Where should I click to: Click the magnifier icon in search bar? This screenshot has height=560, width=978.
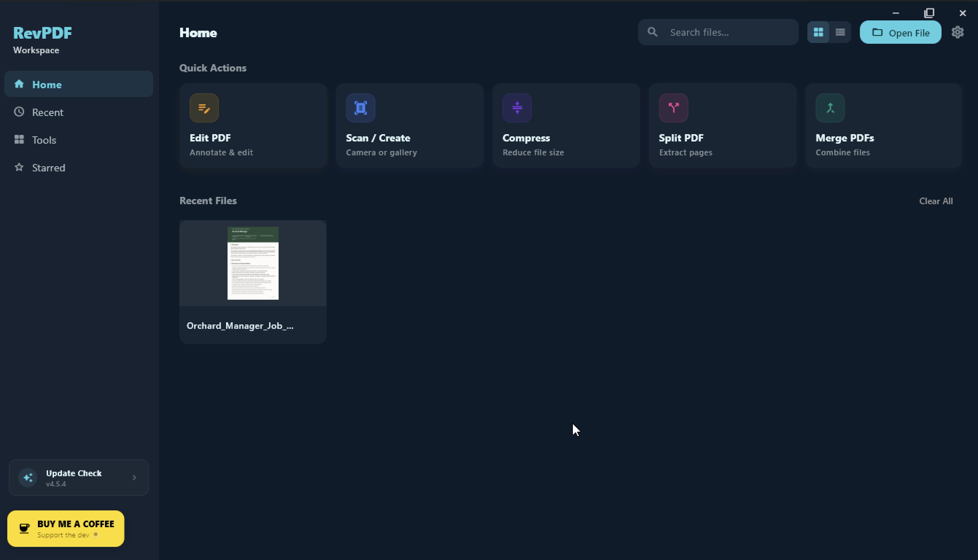coord(652,32)
